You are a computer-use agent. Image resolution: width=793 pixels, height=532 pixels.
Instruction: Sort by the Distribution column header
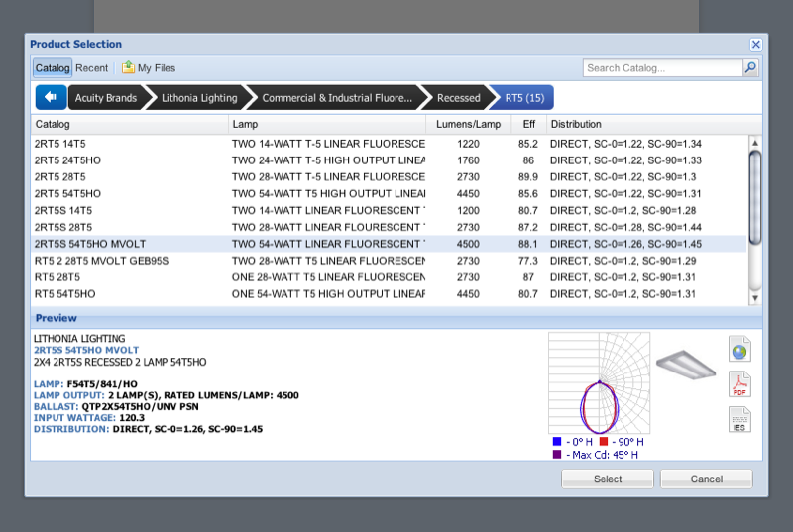coord(654,124)
